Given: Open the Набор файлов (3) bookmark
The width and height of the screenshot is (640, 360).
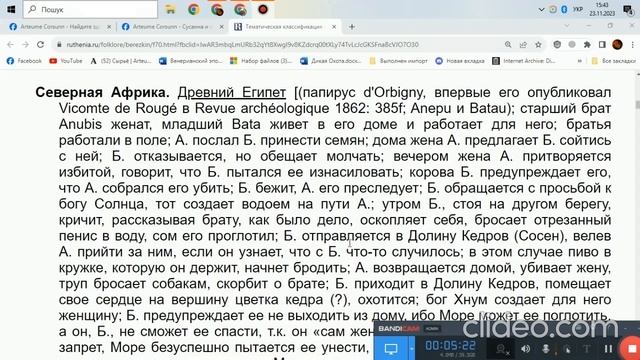Looking at the screenshot, I should coord(261,61).
